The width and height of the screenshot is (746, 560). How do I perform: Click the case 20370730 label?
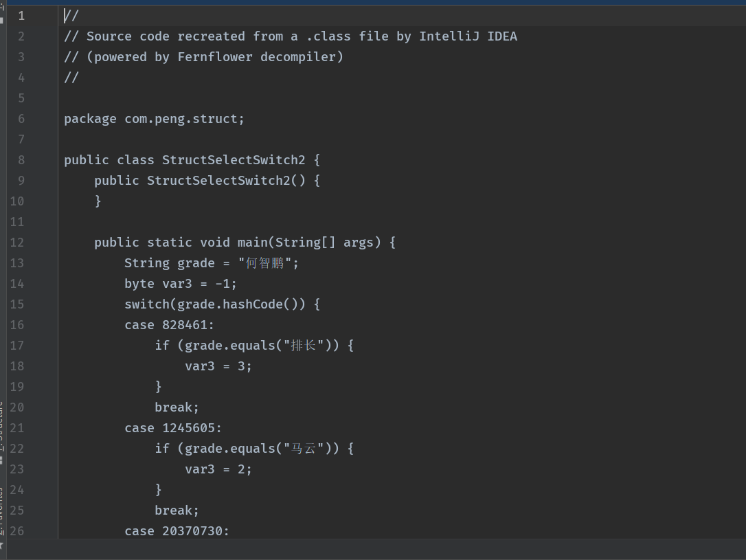(x=177, y=530)
